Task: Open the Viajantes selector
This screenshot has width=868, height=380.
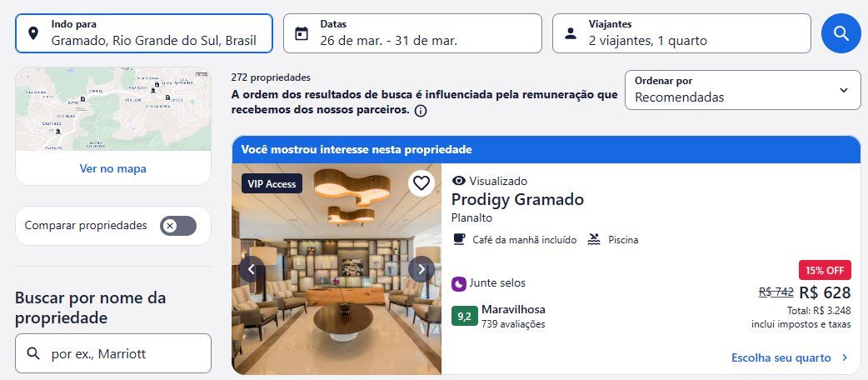Action: coord(681,33)
